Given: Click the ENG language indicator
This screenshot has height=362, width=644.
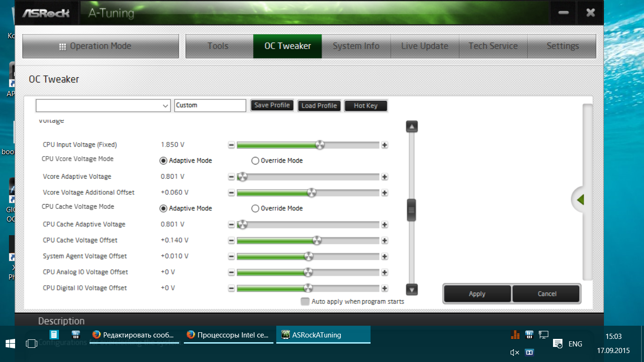Looking at the screenshot, I should 575,344.
